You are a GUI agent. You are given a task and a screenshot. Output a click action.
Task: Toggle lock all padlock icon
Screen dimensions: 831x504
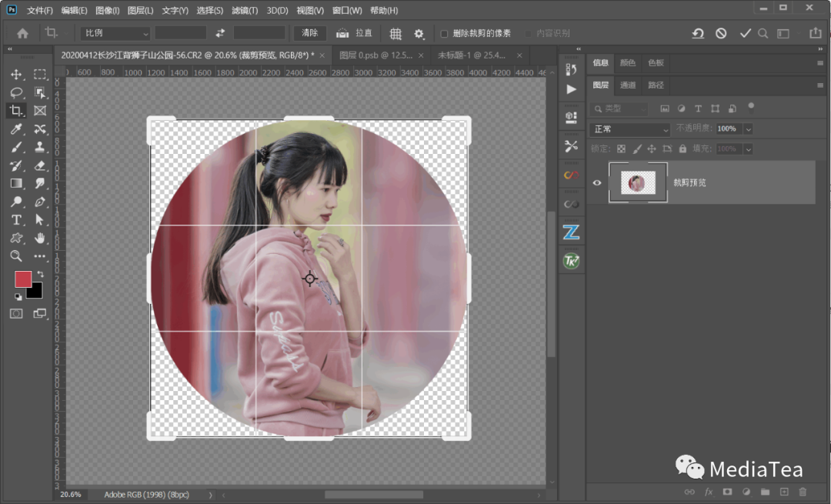pyautogui.click(x=682, y=149)
